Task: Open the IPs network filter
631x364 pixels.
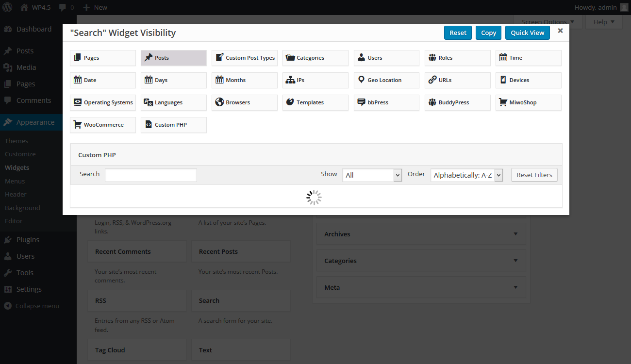Action: click(x=315, y=80)
